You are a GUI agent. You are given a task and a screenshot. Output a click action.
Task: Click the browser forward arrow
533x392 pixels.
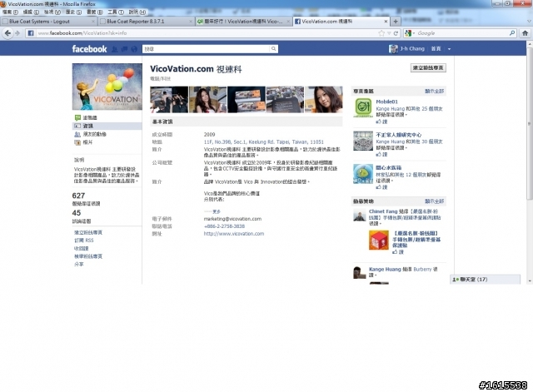click(x=17, y=33)
